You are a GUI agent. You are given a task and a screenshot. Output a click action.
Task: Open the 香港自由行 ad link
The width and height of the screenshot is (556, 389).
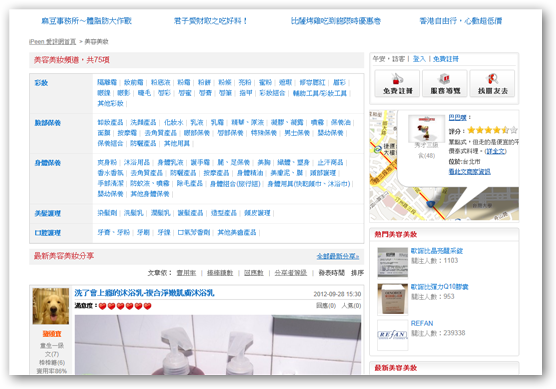click(x=461, y=21)
